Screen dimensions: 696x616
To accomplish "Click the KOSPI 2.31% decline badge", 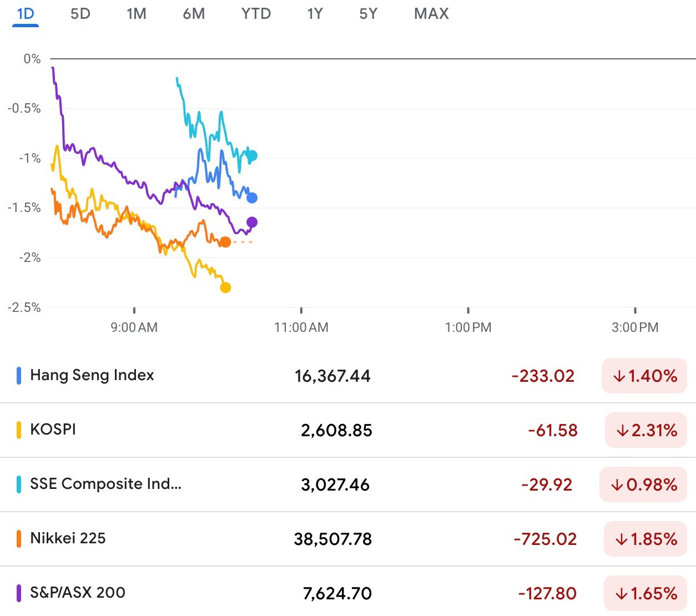I will pyautogui.click(x=646, y=431).
